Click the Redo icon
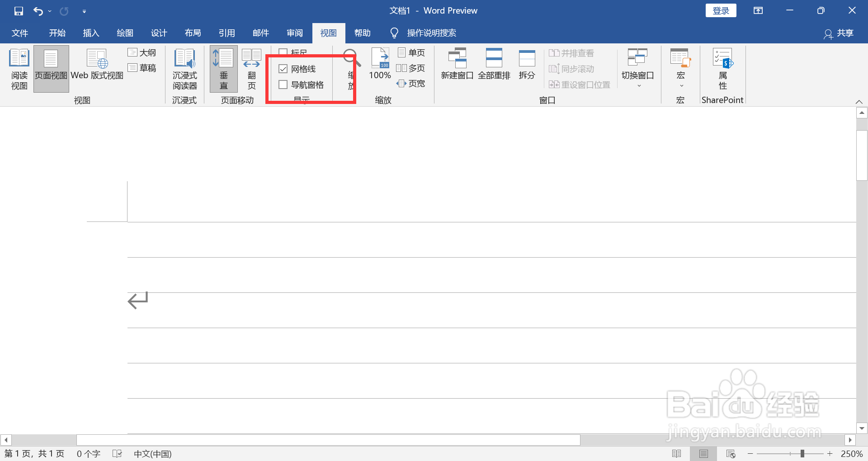The image size is (868, 461). click(64, 11)
